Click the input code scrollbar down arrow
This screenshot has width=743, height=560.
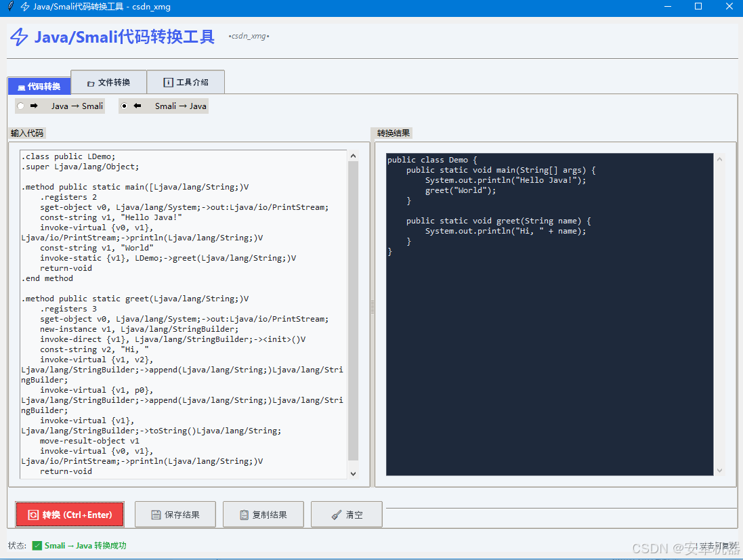353,474
